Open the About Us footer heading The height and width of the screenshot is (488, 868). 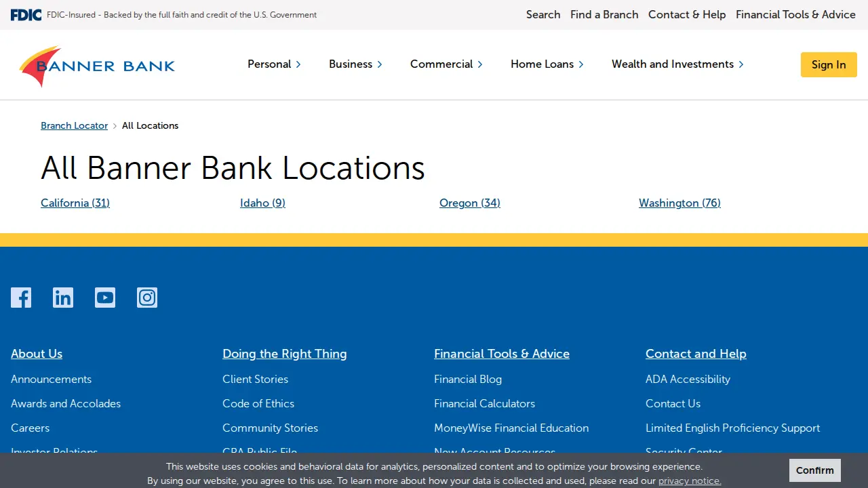pos(37,354)
